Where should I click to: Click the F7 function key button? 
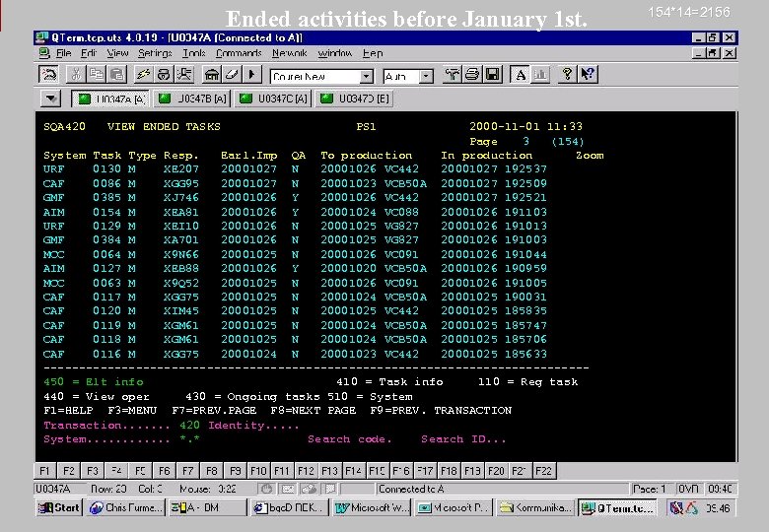tap(188, 471)
